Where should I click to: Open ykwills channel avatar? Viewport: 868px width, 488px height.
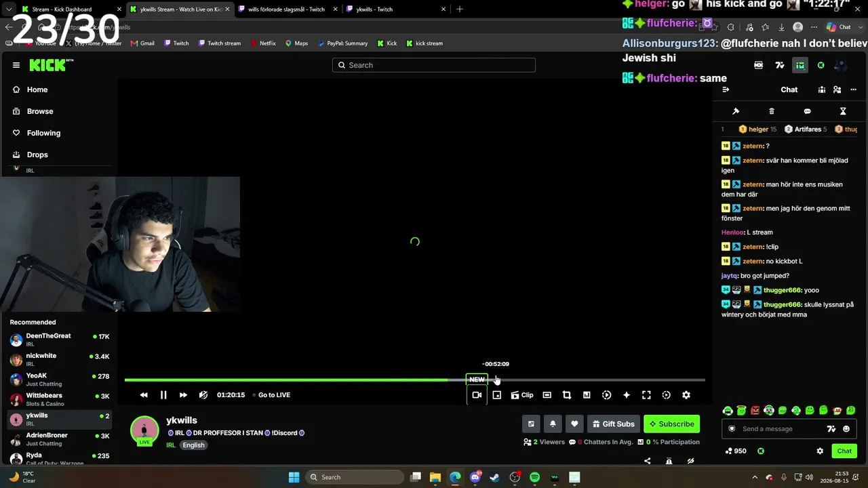pyautogui.click(x=144, y=430)
